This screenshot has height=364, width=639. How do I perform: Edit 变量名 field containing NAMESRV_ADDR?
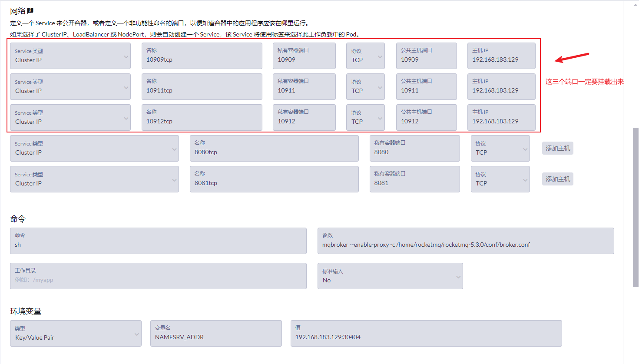click(x=216, y=333)
